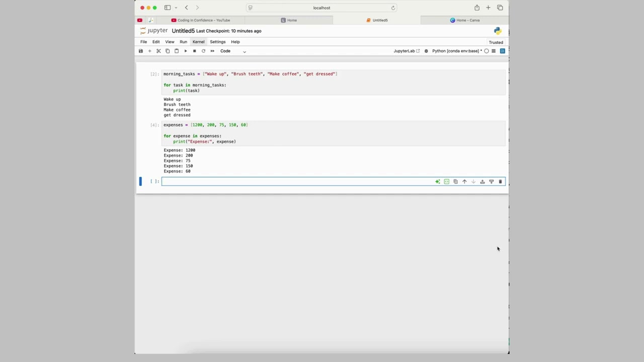
Task: Move the active cell down
Action: 473,182
